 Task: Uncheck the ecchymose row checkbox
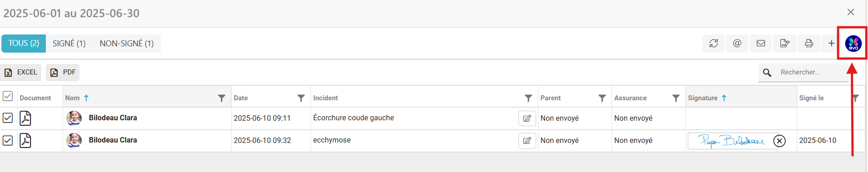click(x=8, y=141)
